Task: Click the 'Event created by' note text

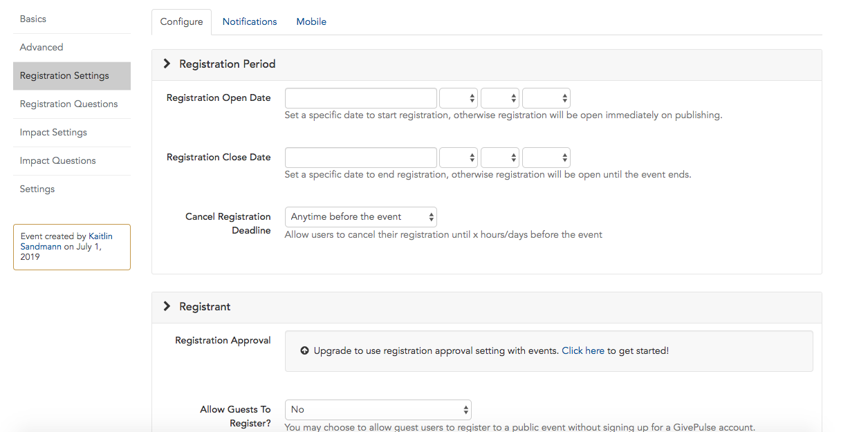Action: click(x=66, y=246)
